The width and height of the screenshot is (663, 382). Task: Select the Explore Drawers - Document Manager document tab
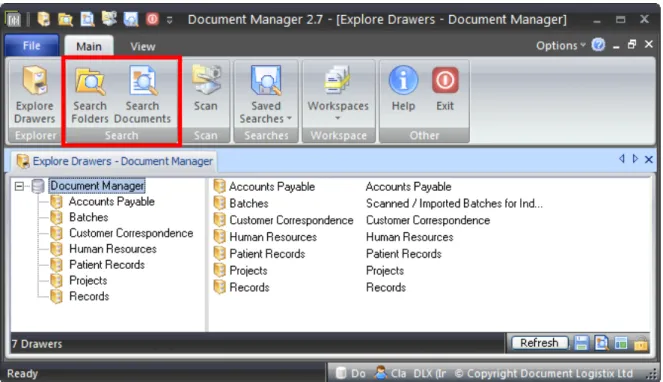click(x=114, y=161)
